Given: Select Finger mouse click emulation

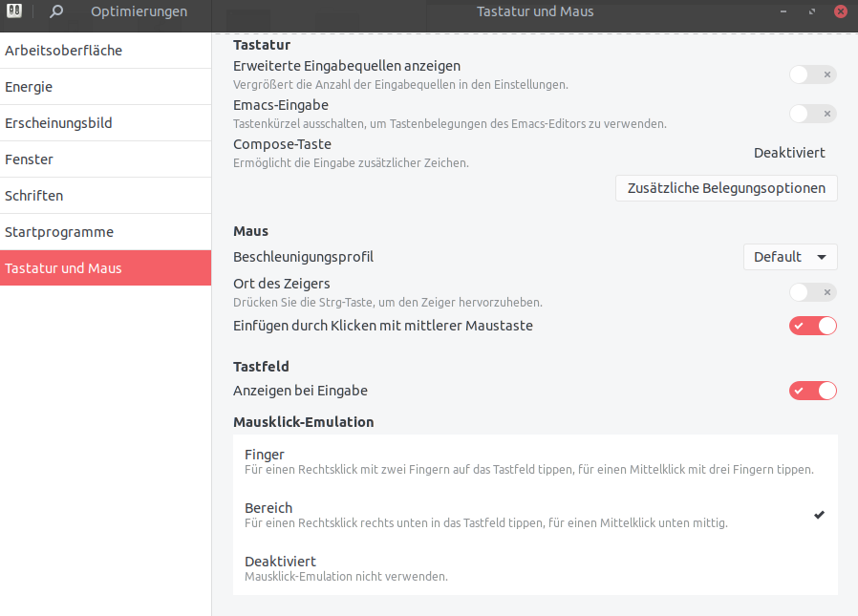Looking at the screenshot, I should (535, 461).
